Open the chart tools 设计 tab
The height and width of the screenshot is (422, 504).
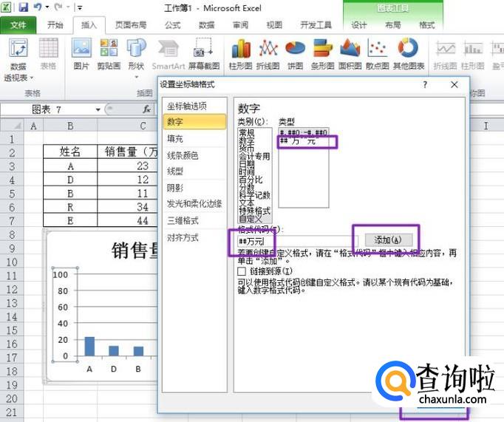pyautogui.click(x=358, y=25)
